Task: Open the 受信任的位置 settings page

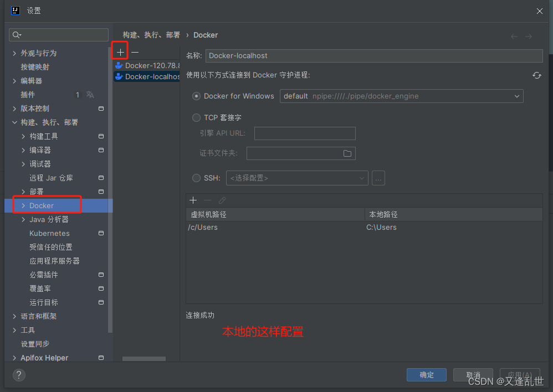Action: click(51, 247)
